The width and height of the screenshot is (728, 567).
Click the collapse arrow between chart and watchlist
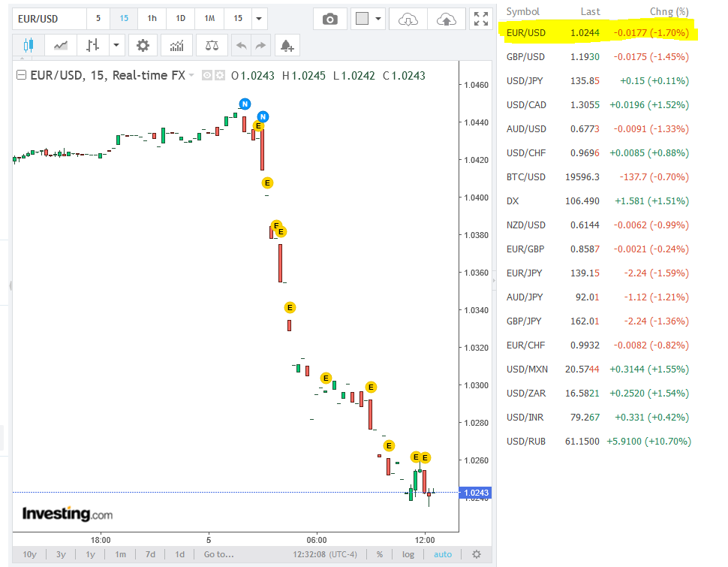(494, 280)
